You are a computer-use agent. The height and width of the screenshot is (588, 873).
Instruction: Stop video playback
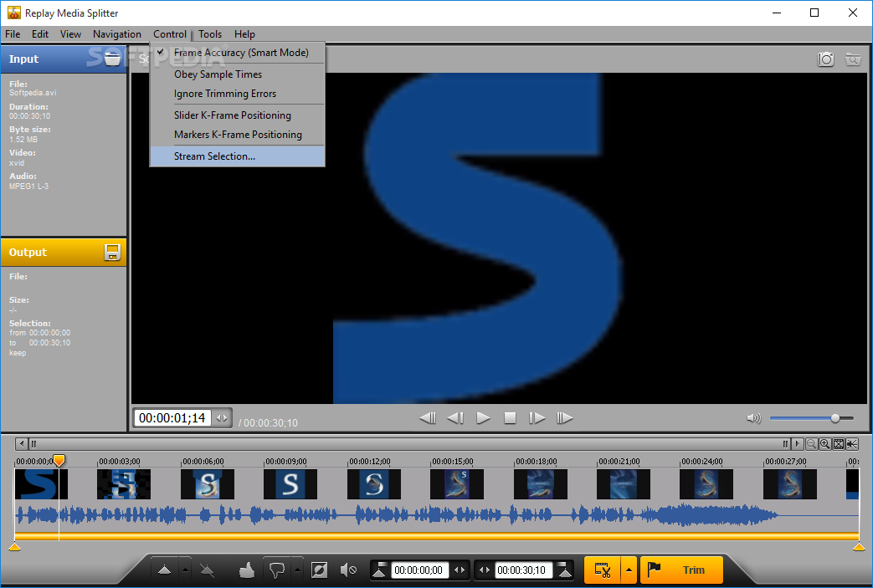(510, 417)
